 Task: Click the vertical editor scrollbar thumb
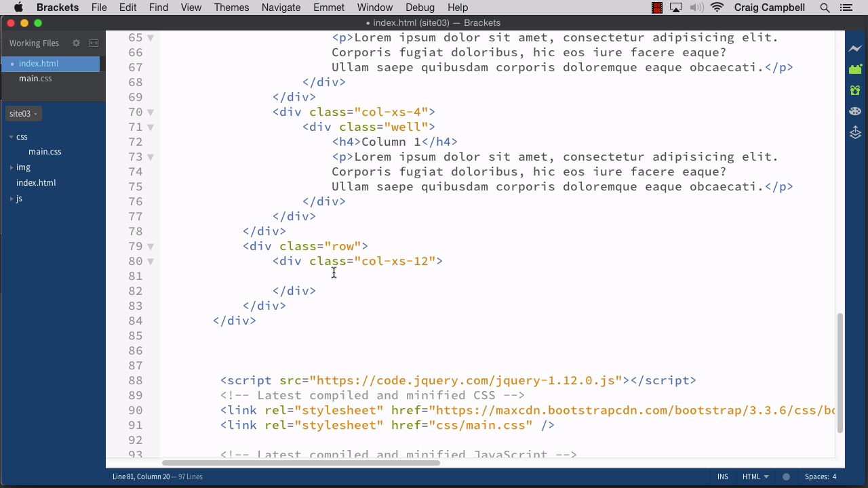pos(840,373)
